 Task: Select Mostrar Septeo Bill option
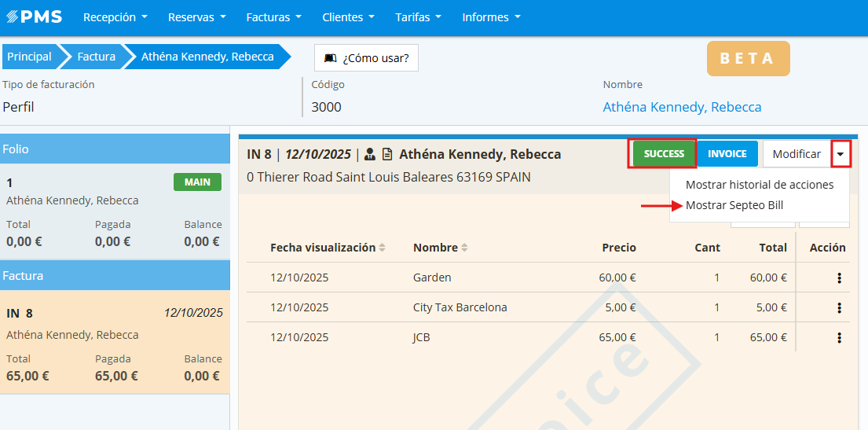[x=734, y=205]
